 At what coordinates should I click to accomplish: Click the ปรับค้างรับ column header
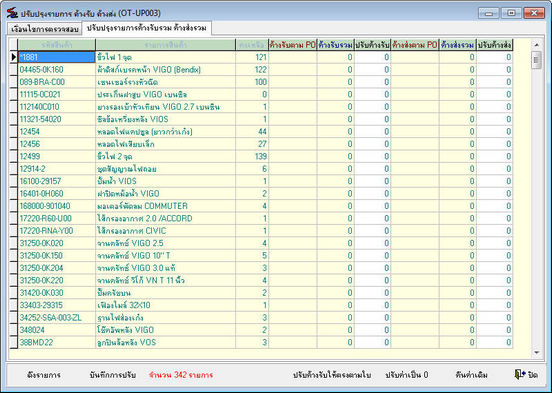coord(372,45)
